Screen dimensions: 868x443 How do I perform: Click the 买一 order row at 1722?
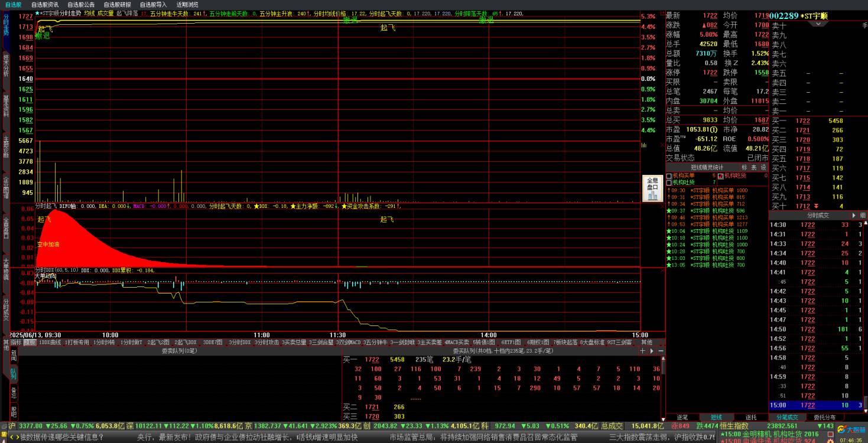click(817, 120)
